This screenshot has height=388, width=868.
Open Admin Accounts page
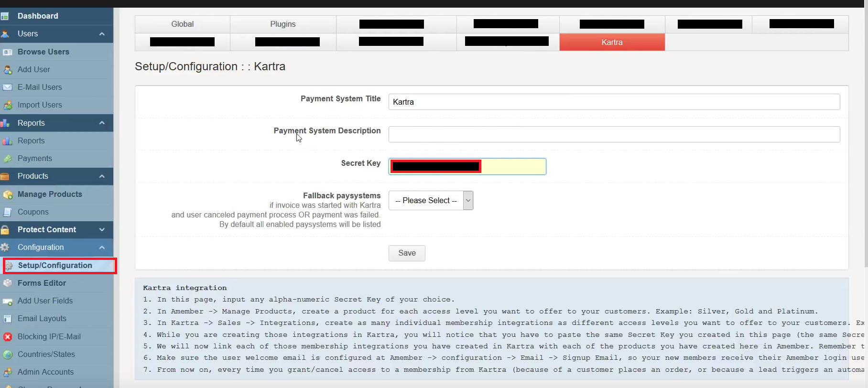coord(46,372)
